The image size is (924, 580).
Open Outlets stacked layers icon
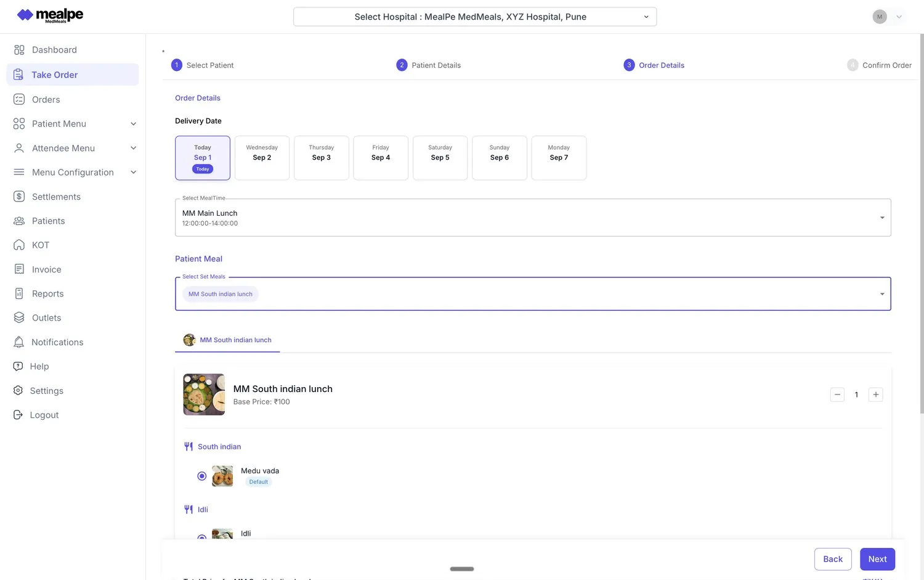[19, 317]
